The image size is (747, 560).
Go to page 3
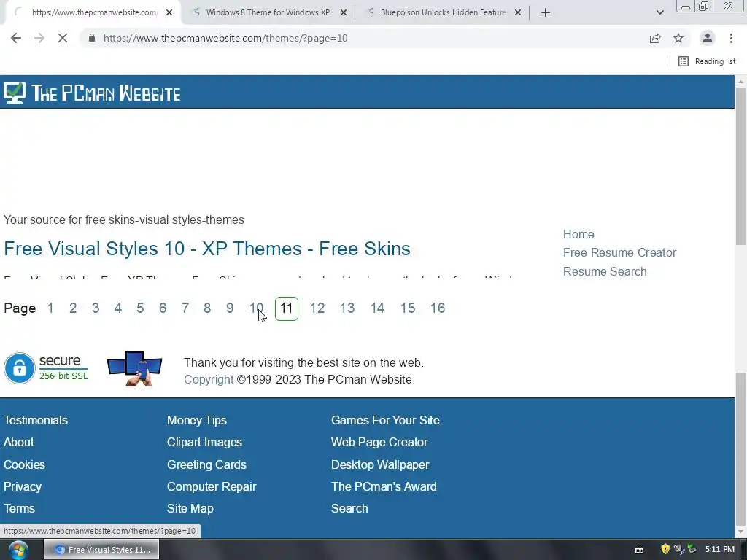click(96, 308)
